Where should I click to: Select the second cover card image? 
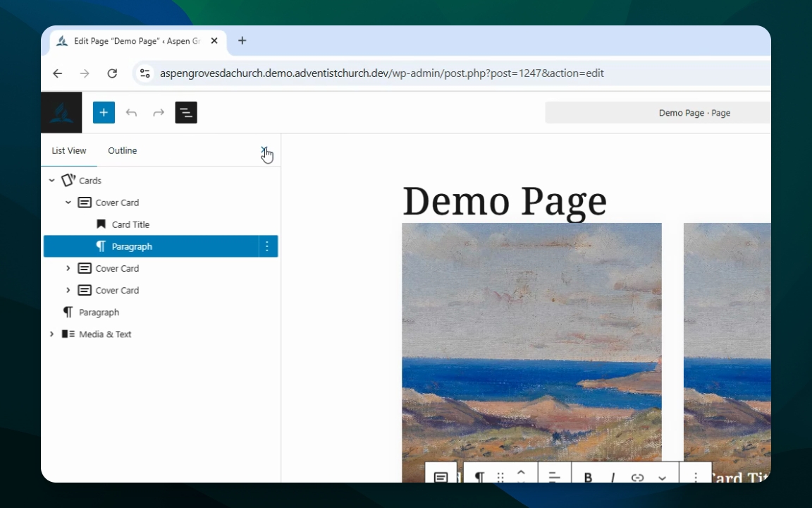727,342
